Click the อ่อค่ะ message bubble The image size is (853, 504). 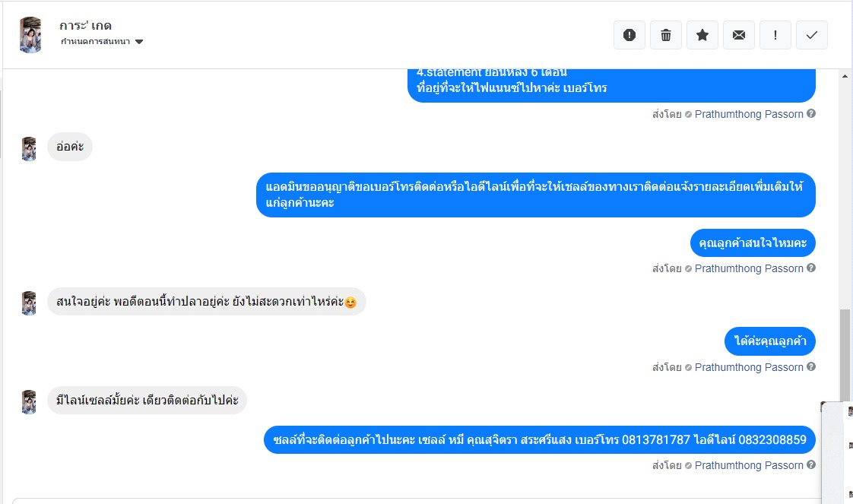click(x=70, y=147)
